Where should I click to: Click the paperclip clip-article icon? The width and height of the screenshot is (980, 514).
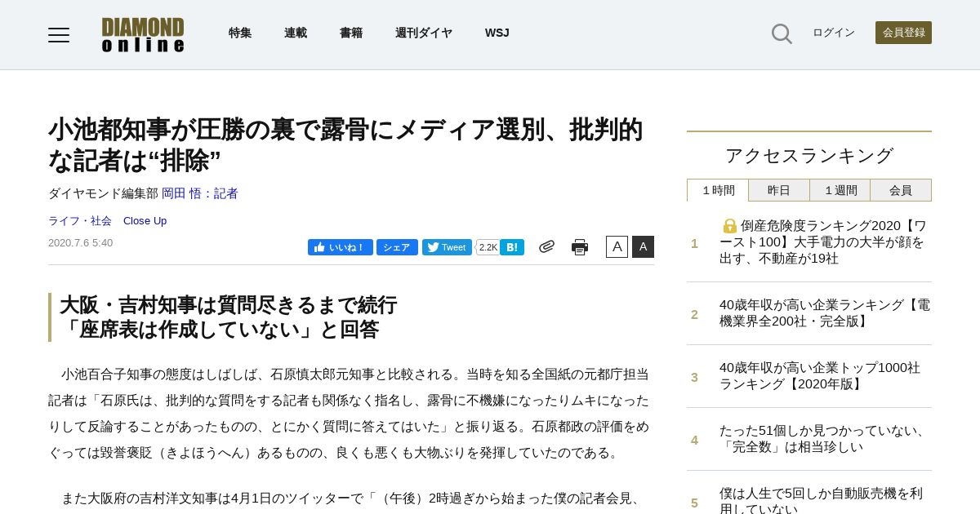pyautogui.click(x=546, y=246)
